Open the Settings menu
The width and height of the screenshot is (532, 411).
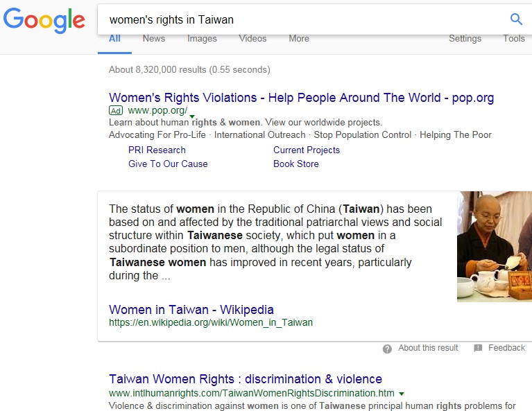click(465, 39)
